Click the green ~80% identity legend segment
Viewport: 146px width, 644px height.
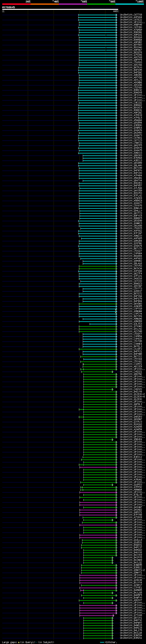[101, 4]
